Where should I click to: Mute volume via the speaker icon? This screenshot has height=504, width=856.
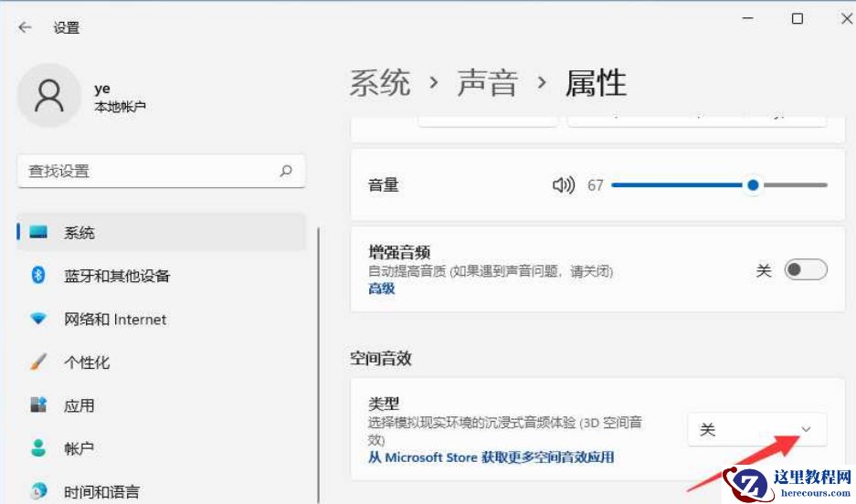tap(564, 185)
